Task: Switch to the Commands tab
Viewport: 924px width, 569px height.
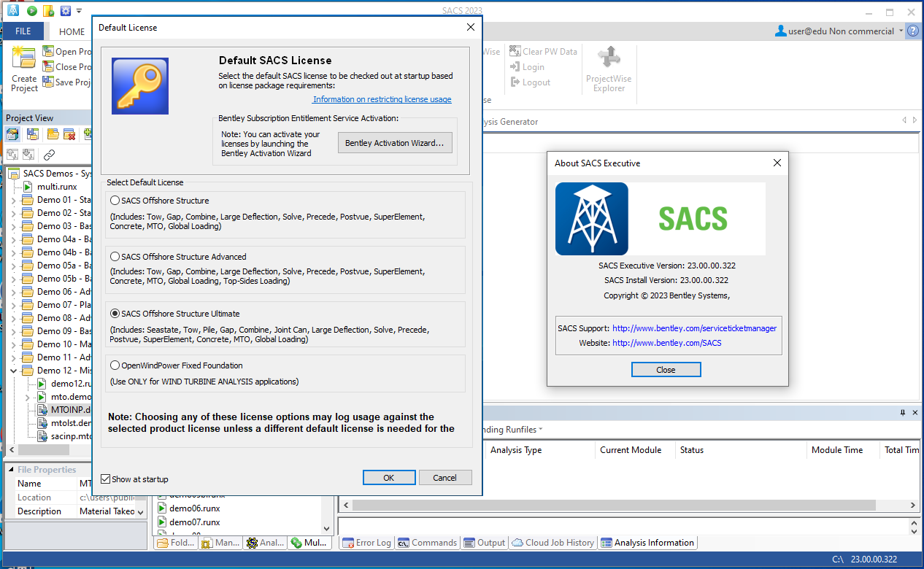Action: click(x=428, y=543)
